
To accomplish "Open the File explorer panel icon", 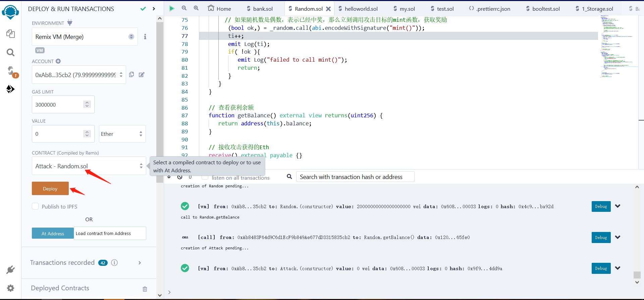I will coord(10,34).
